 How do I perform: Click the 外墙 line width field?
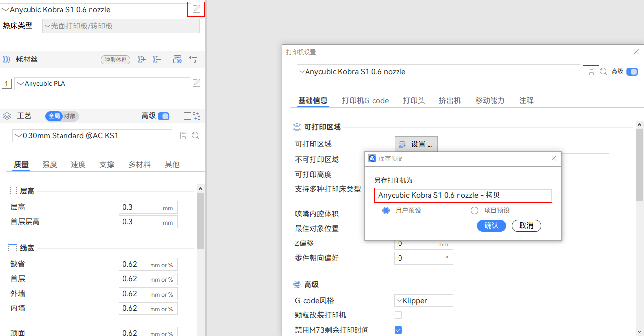click(x=148, y=294)
